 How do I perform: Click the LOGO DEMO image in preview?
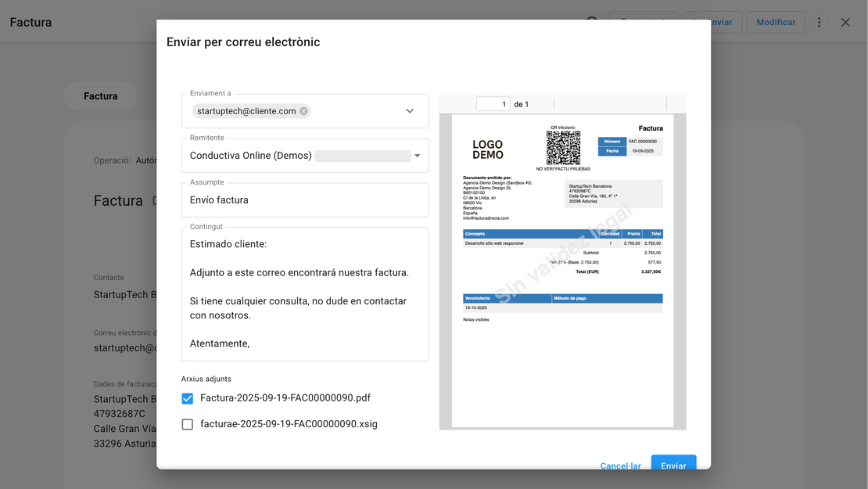(487, 149)
